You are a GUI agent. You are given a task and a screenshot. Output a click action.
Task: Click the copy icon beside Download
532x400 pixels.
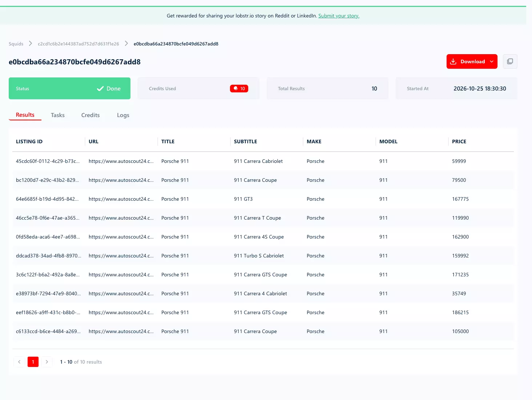510,61
